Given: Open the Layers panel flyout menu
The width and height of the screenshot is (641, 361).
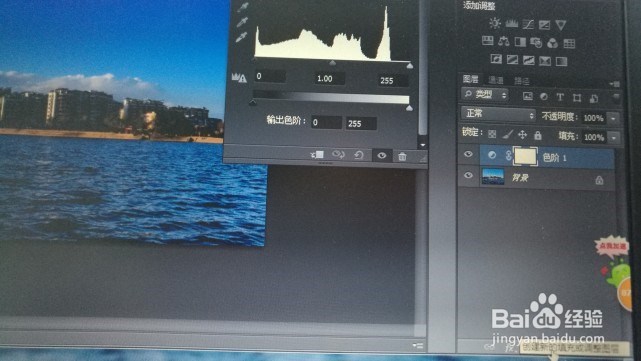Looking at the screenshot, I should pos(615,83).
